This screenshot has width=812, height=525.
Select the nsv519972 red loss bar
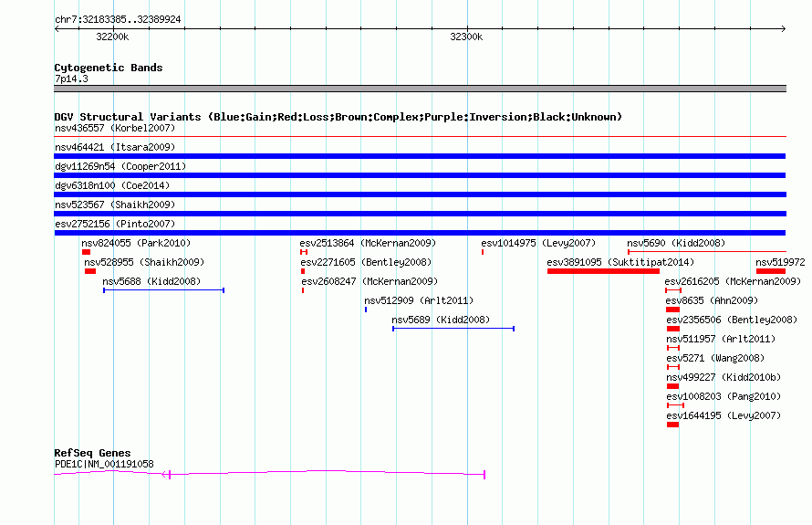[x=771, y=271]
